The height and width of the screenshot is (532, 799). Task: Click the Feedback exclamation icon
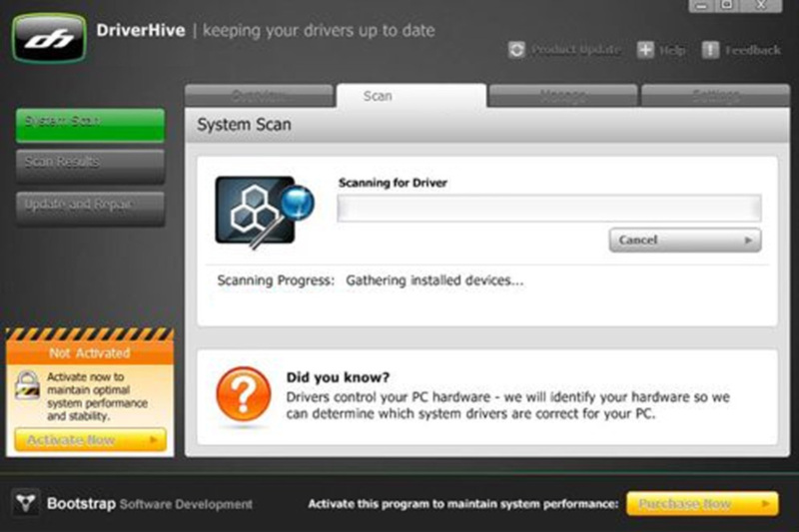point(710,50)
